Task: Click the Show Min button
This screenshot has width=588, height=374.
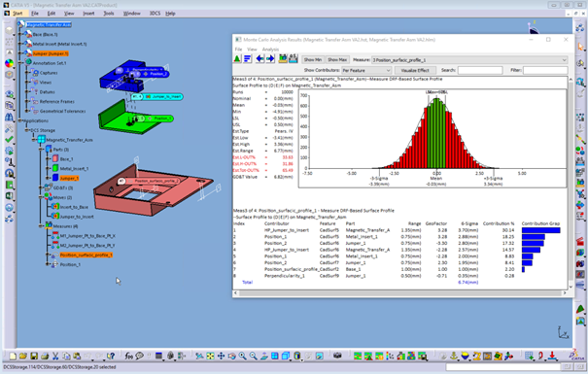Action: (313, 60)
